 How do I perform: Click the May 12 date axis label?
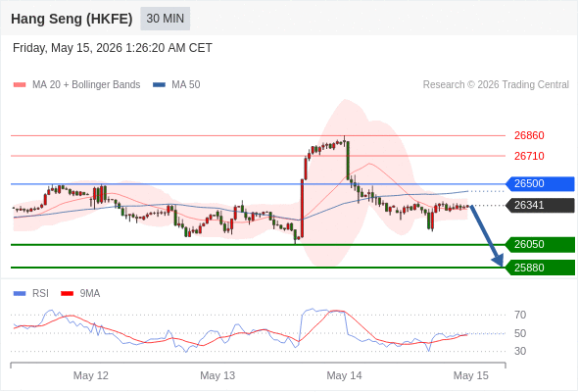pyautogui.click(x=91, y=375)
